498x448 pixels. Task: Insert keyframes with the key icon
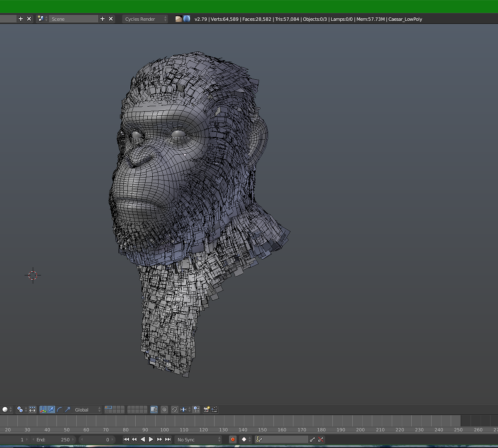coord(312,439)
